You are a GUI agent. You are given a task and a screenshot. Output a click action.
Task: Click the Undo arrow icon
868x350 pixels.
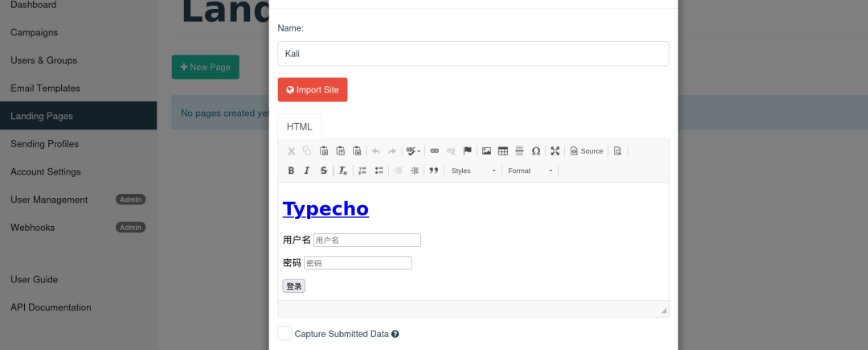376,151
